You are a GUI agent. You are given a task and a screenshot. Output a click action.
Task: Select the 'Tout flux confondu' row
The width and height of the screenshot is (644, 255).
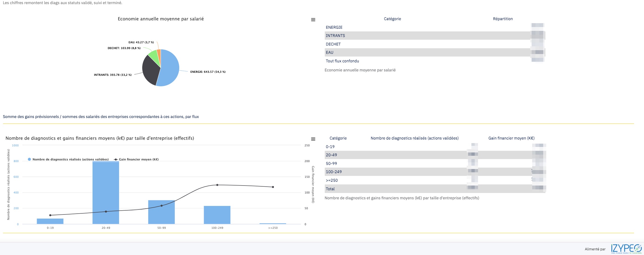[x=435, y=61]
